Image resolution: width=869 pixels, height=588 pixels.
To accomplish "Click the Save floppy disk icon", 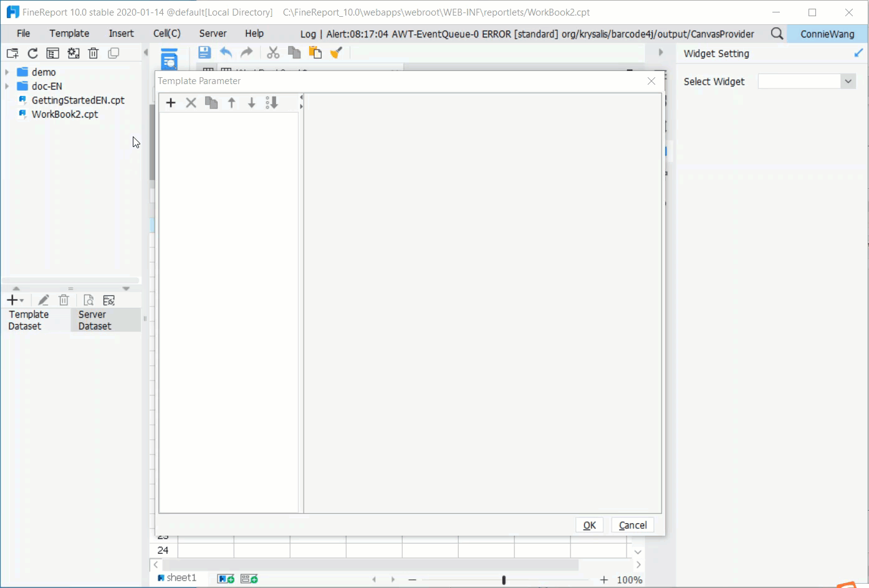I will [204, 53].
